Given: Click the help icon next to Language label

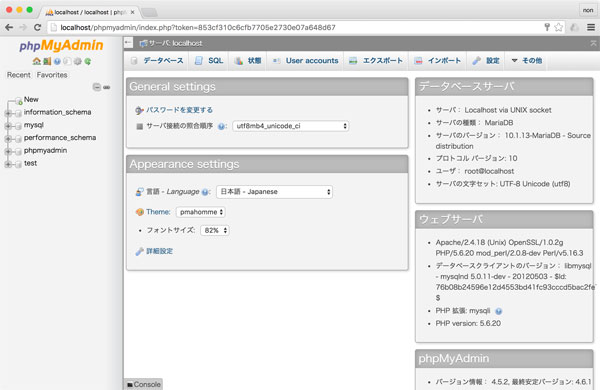Looking at the screenshot, I should click(x=205, y=192).
